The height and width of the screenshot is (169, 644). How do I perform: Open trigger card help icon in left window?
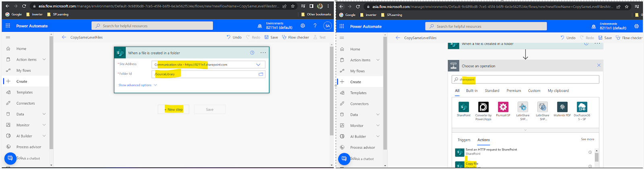[252, 52]
